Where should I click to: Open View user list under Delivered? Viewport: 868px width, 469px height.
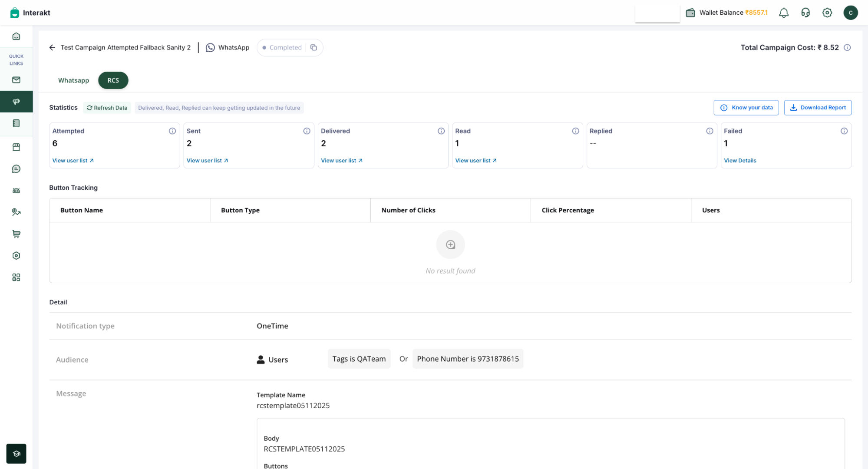pyautogui.click(x=341, y=161)
